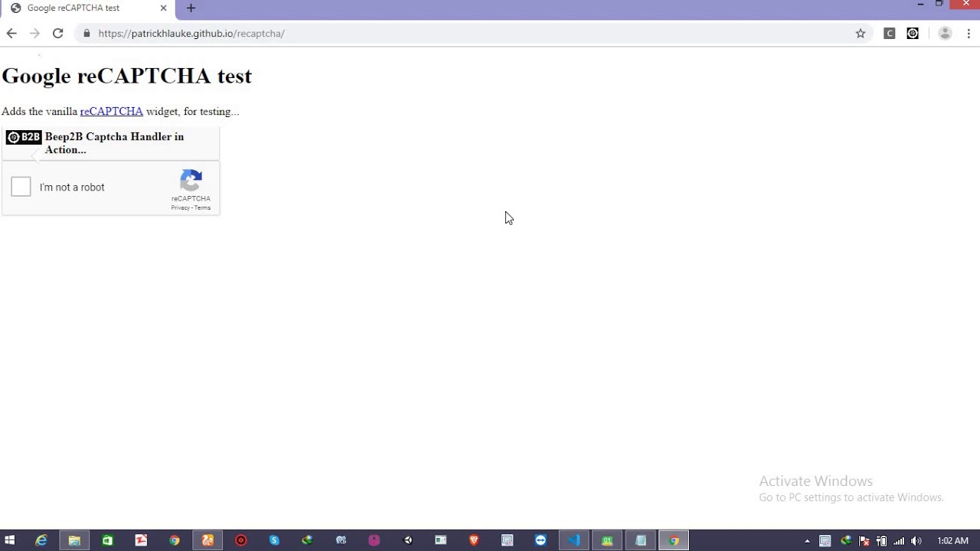Open the reCAPTCHA hyperlink in the page text
The height and width of the screenshot is (551, 980).
pos(112,111)
